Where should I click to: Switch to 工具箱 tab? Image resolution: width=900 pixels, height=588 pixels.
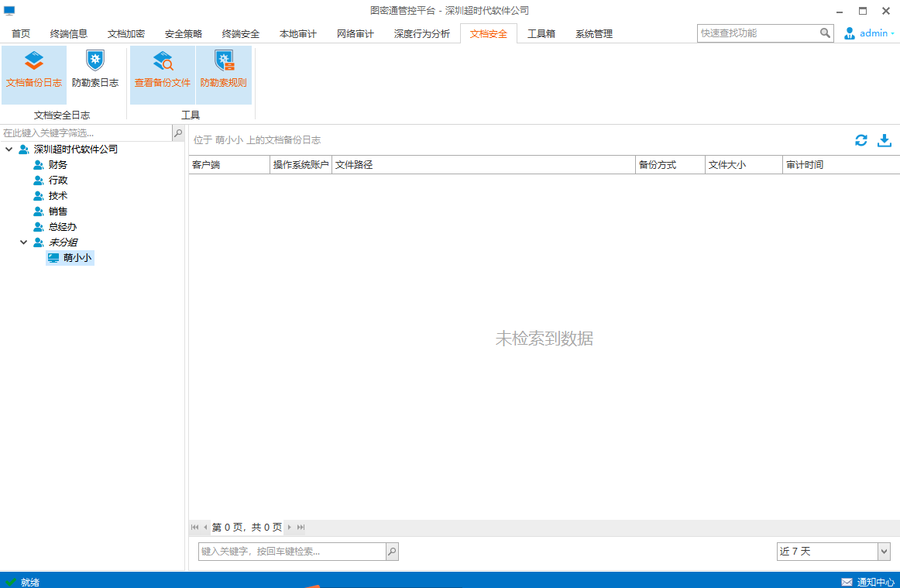[x=541, y=34]
